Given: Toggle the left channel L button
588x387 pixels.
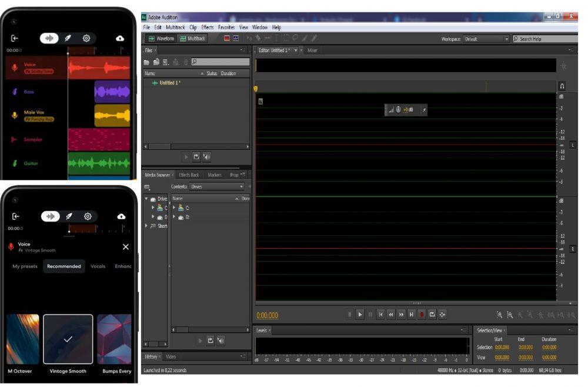Looking at the screenshot, I should (573, 145).
